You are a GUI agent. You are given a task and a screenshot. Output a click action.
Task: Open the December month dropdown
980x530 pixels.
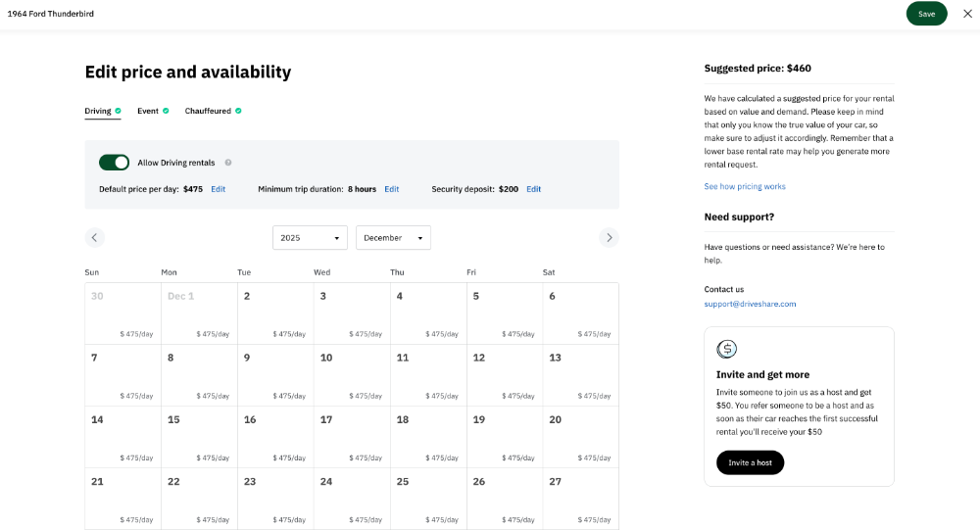coord(393,238)
